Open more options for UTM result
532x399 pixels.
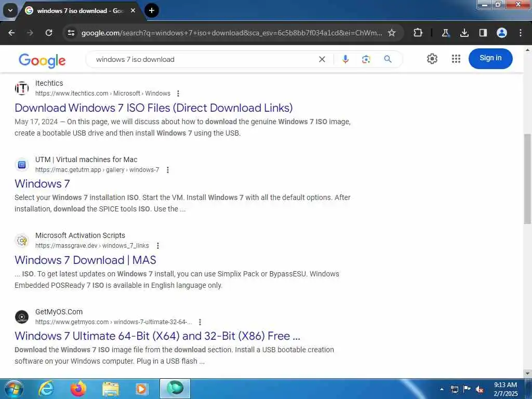coord(168,170)
